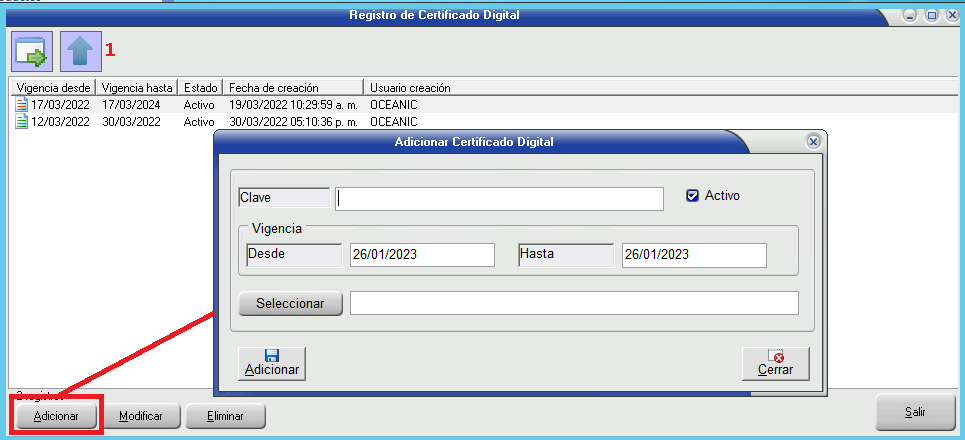Click Adicionar save button inside the dialog

point(272,362)
